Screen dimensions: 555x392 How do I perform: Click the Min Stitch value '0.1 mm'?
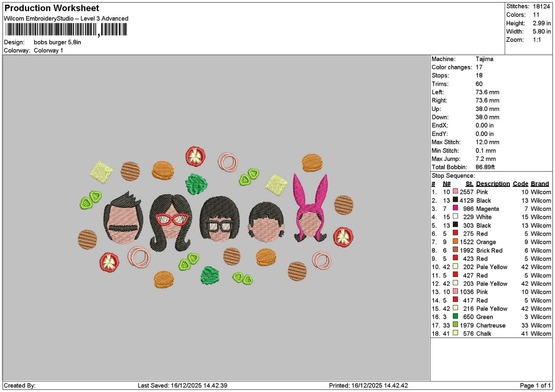click(x=485, y=151)
